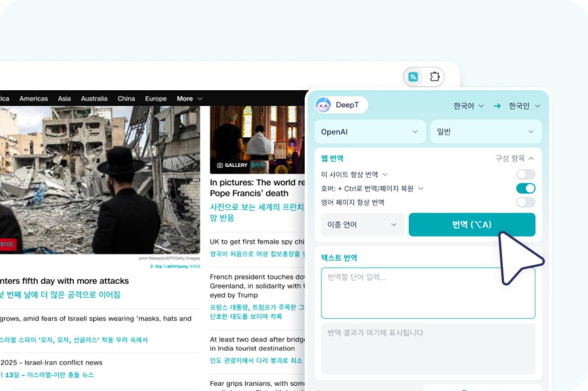The image size is (588, 391).
Task: Click the 번역할 단어 입력 text box
Action: 428,293
